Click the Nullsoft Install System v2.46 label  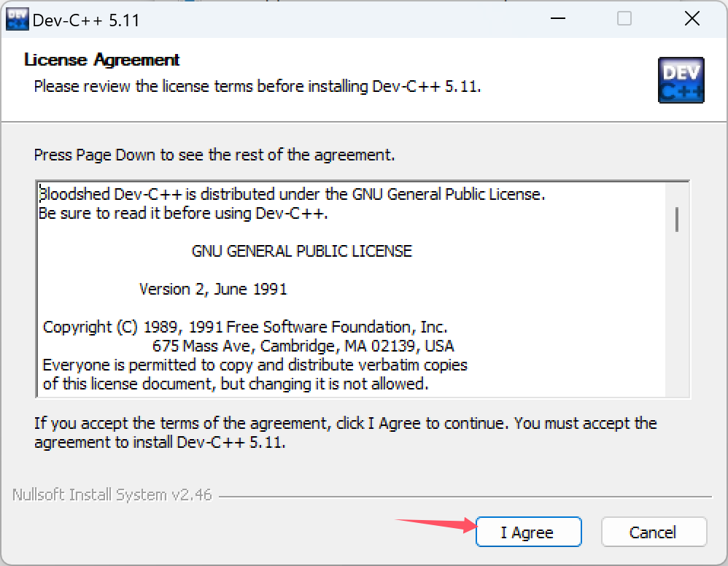pos(112,495)
